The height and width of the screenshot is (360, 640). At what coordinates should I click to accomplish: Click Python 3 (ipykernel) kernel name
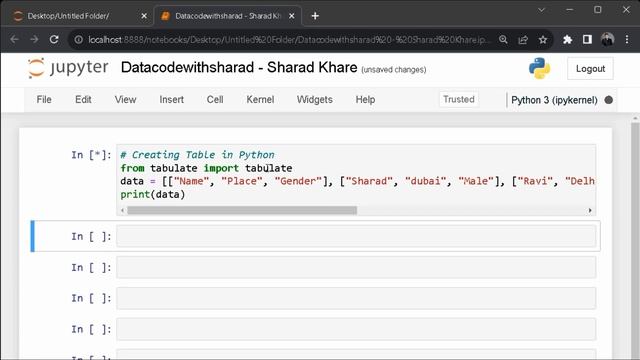point(554,100)
